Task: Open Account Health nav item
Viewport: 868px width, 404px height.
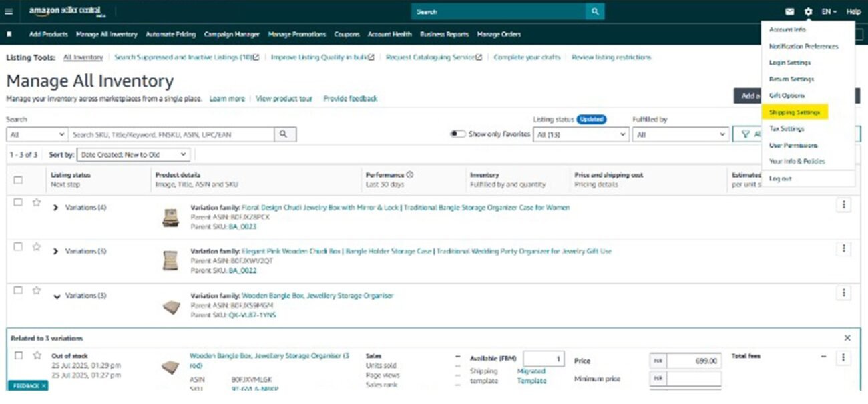Action: 389,34
